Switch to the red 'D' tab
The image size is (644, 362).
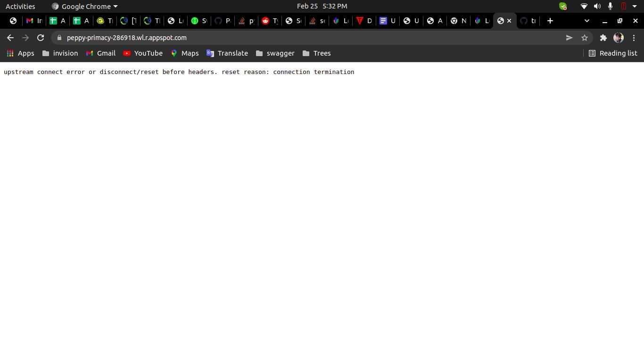[364, 21]
